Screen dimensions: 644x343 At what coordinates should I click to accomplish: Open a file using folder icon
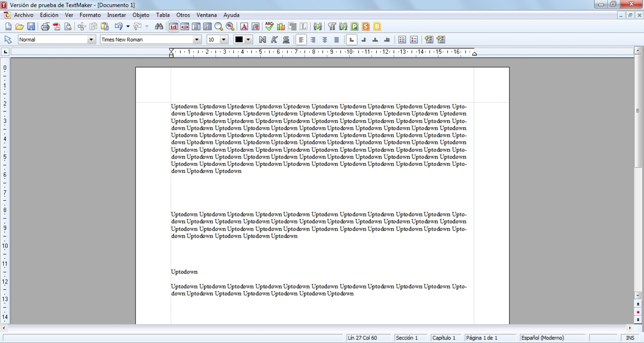[x=19, y=27]
